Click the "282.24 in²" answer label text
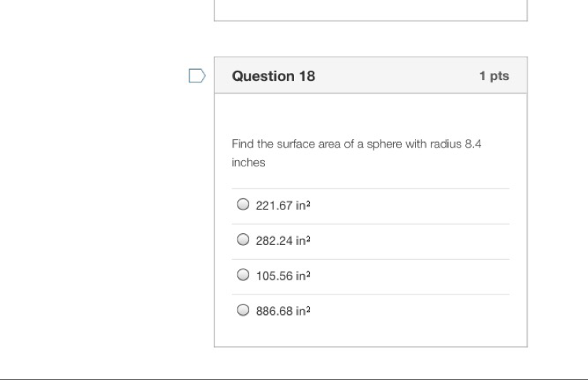The height and width of the screenshot is (380, 588). 283,241
